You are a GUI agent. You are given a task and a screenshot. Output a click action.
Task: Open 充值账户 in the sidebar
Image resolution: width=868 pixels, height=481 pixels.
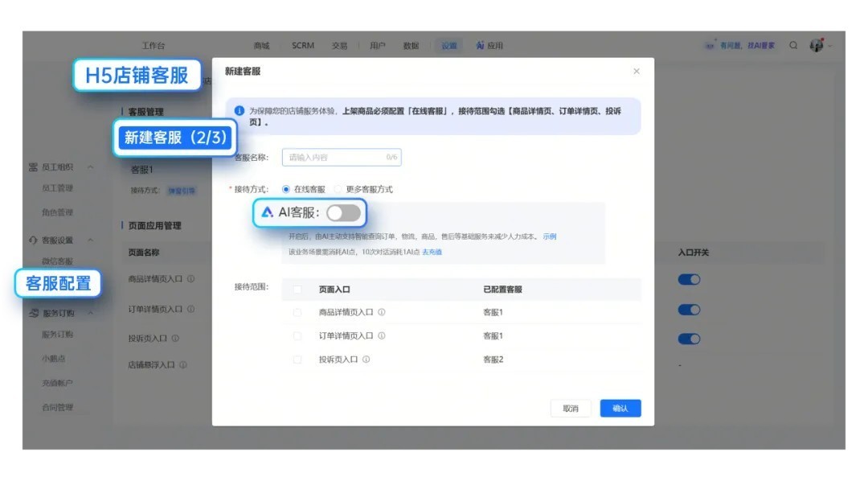(x=58, y=383)
